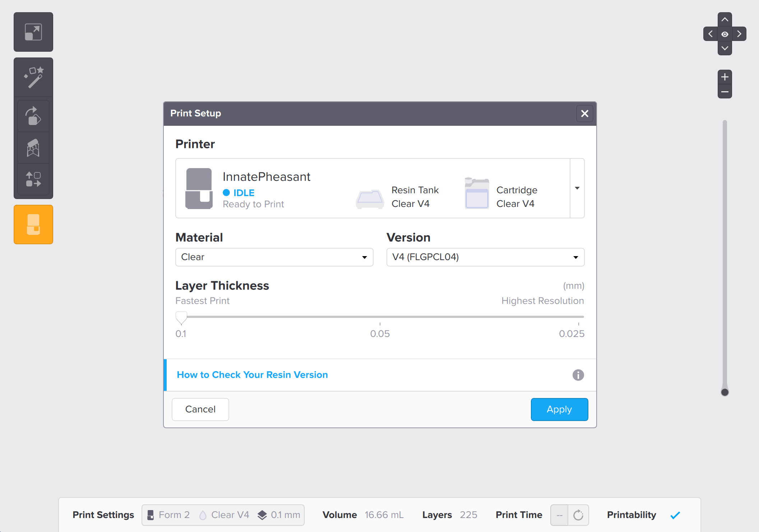Click the InnatePheasant printer name
The image size is (759, 532).
pyautogui.click(x=266, y=177)
